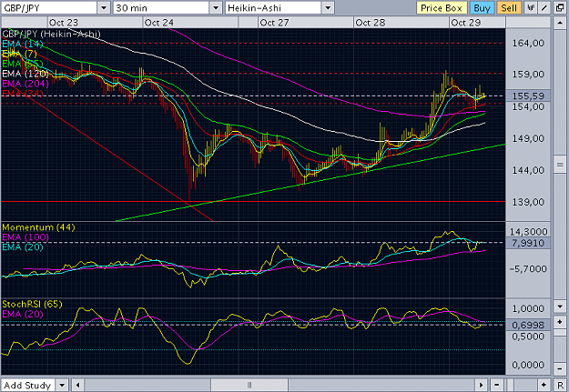Viewport: 569px width, 392px height.
Task: Click EMA (20) label in Momentum panel
Action: 23,247
